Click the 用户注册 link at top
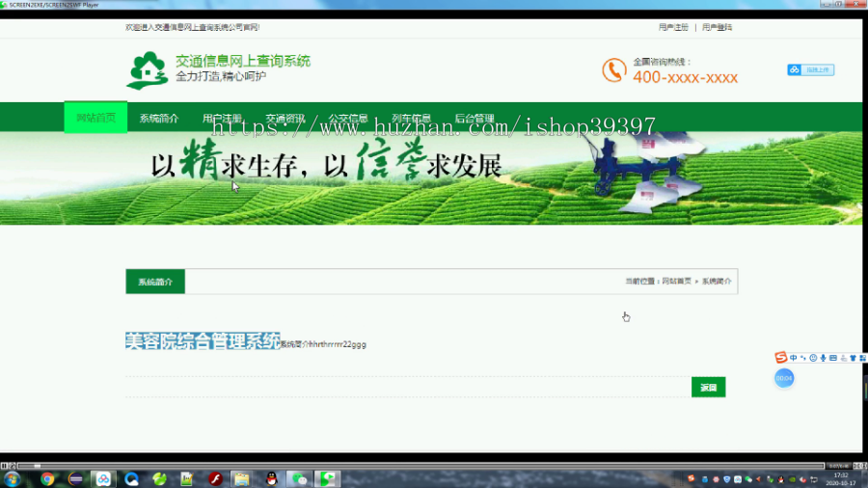 tap(673, 27)
